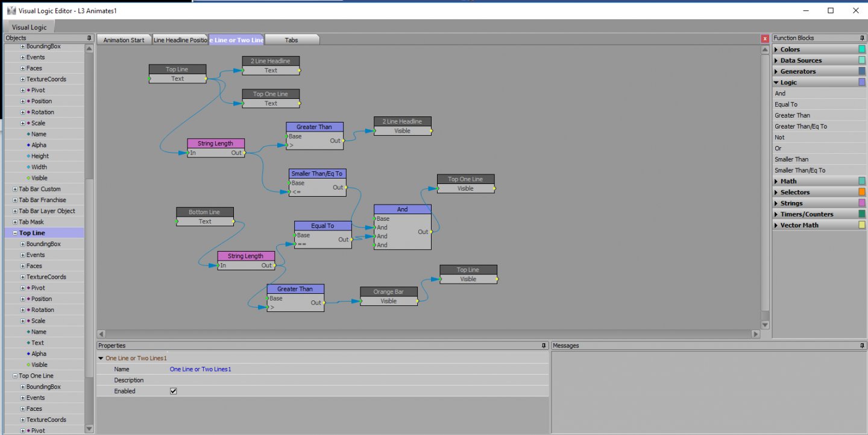The image size is (868, 435).
Task: Expand the Colors function block category
Action: pyautogui.click(x=776, y=49)
